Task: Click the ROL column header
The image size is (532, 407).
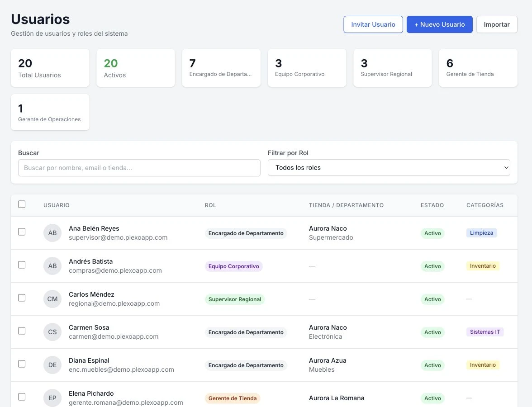Action: (210, 205)
